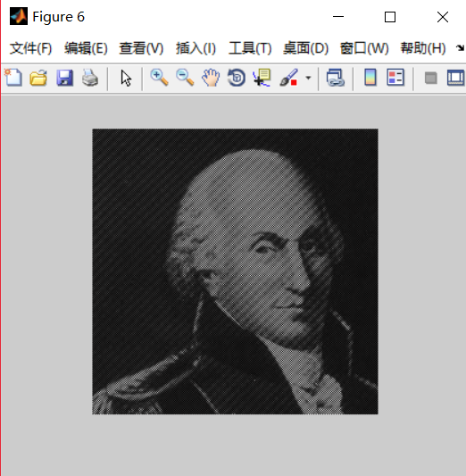The width and height of the screenshot is (466, 476).
Task: Click the New Figure icon
Action: tap(12, 78)
